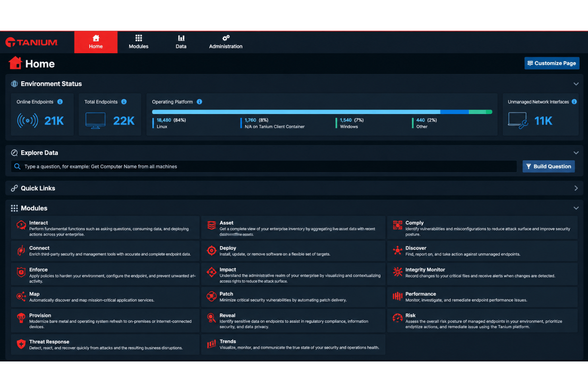Click the Interact module icon

tap(21, 225)
